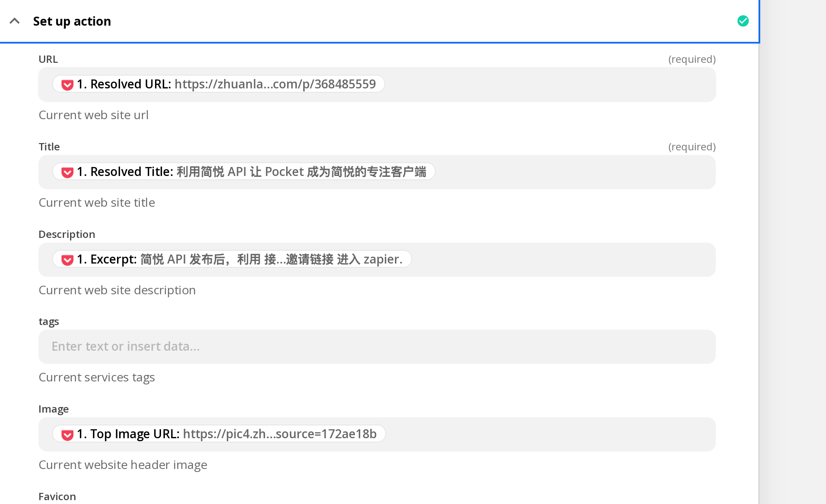Click the (required) marker beside Title
The image size is (826, 504).
click(692, 147)
